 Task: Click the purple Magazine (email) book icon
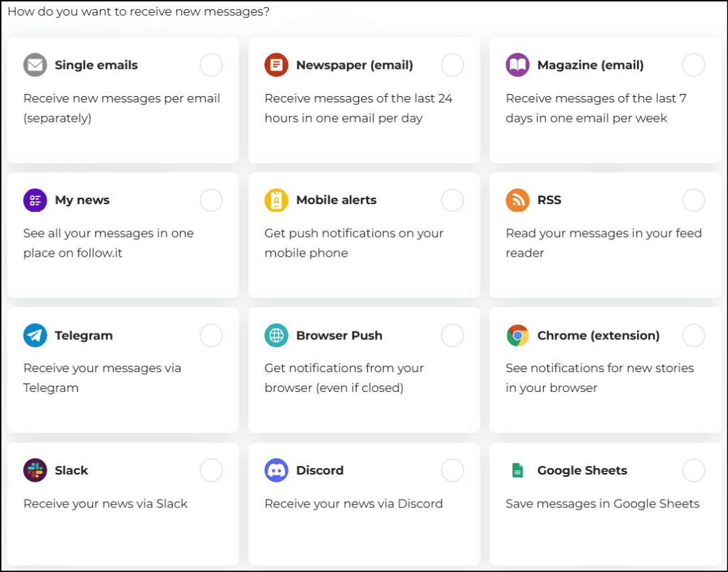click(x=518, y=65)
